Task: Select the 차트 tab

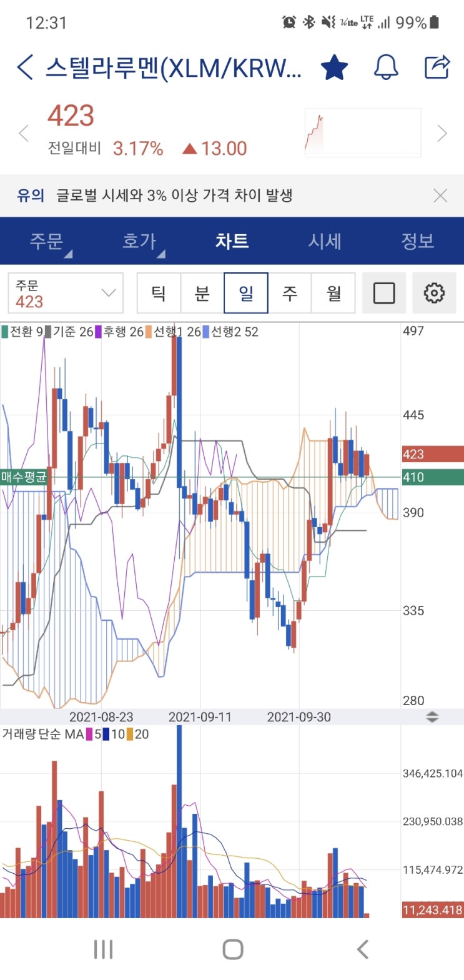Action: click(232, 241)
